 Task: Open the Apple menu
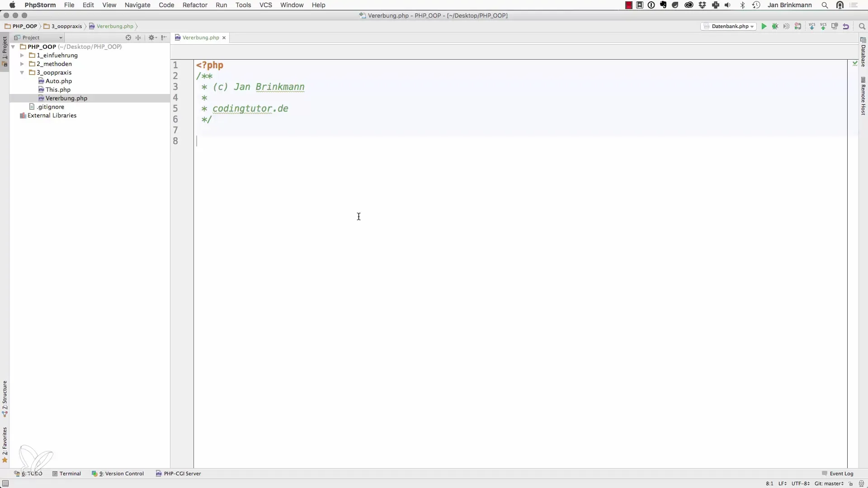click(x=12, y=5)
